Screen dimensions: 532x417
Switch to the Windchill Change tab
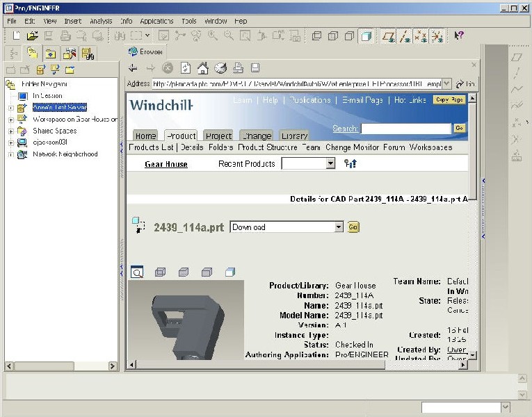coord(257,136)
